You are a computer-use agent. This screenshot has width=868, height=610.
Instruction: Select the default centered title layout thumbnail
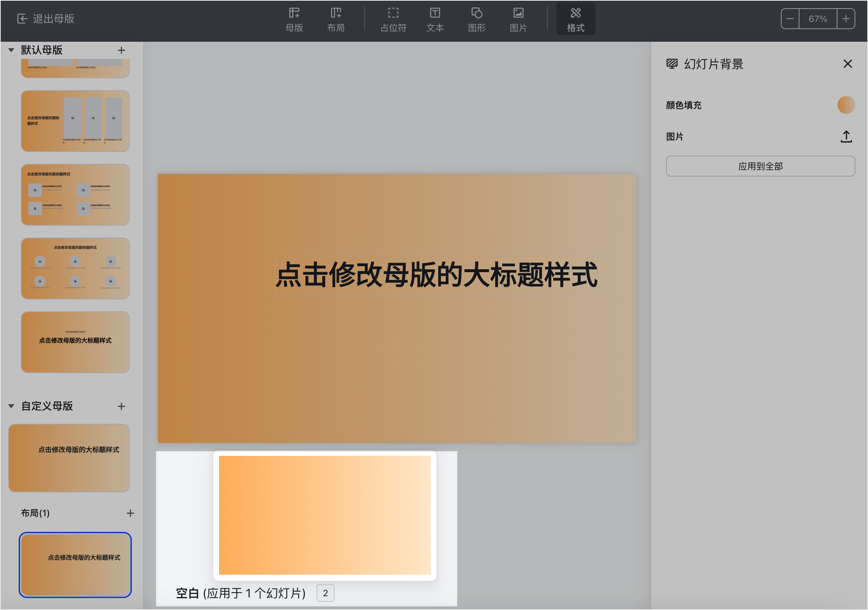(75, 342)
